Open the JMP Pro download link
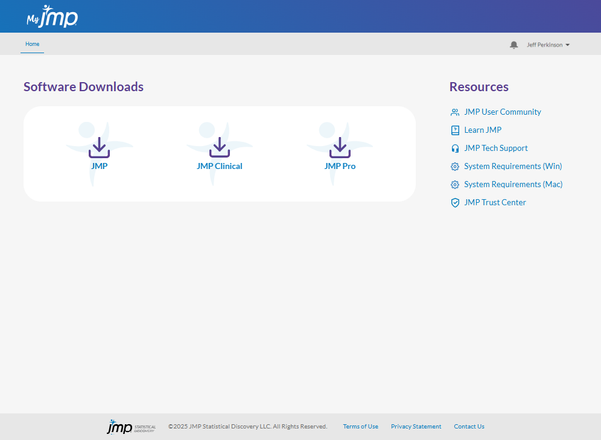Screen dimensions: 601x440 340,166
